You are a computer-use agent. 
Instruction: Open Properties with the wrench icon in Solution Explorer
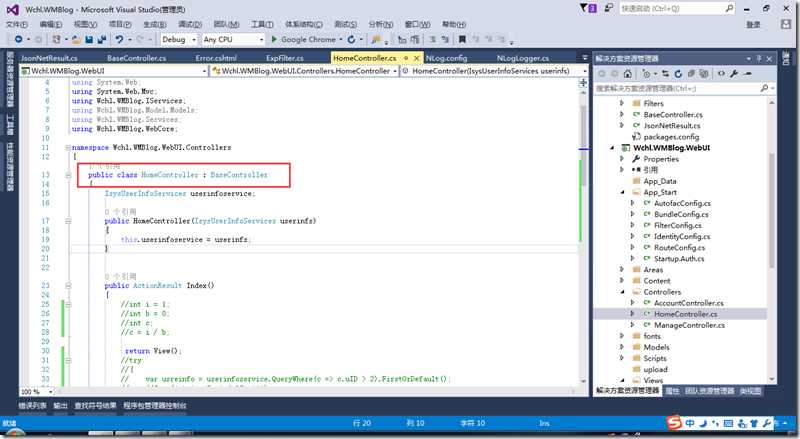point(734,74)
